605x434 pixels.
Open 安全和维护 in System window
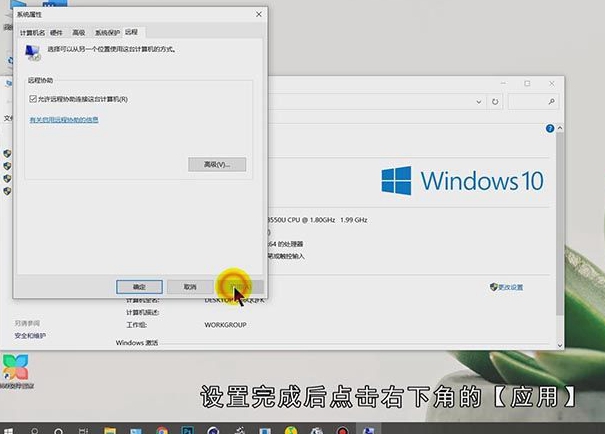[x=30, y=336]
